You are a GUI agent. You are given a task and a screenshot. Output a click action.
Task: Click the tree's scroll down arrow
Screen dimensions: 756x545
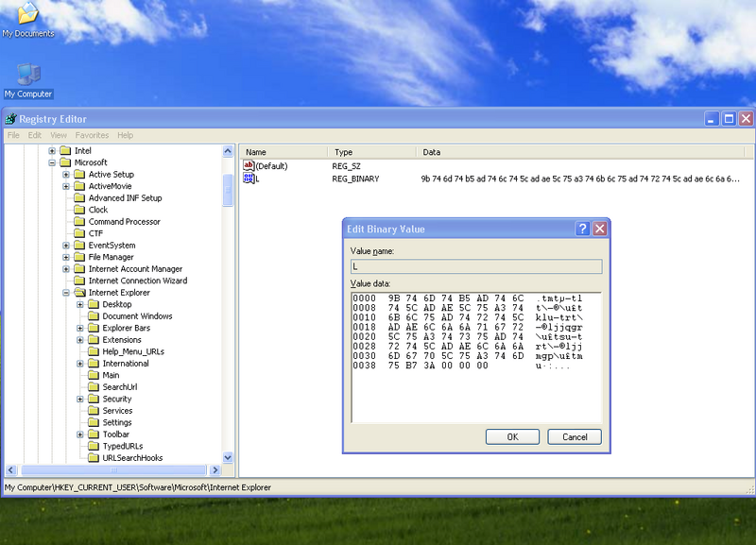point(228,457)
